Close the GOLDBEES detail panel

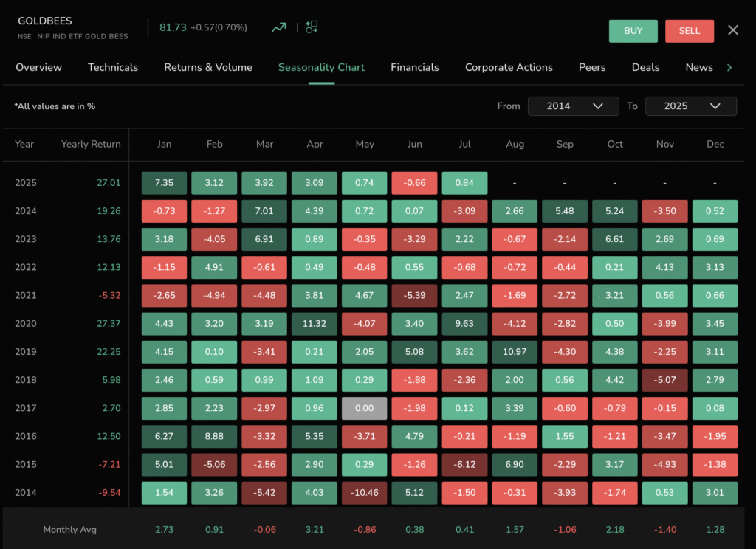pos(732,30)
